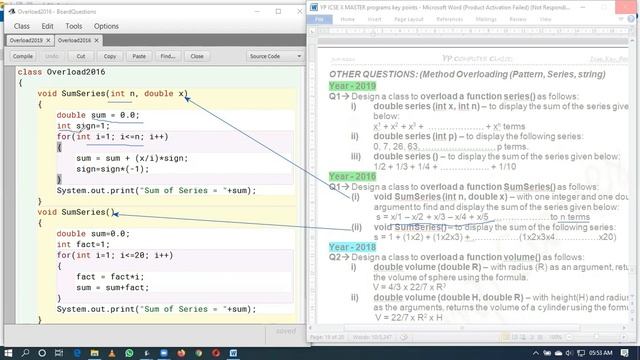The width and height of the screenshot is (640, 360).
Task: Click the taskbar Search magnifier icon
Action: (25, 353)
